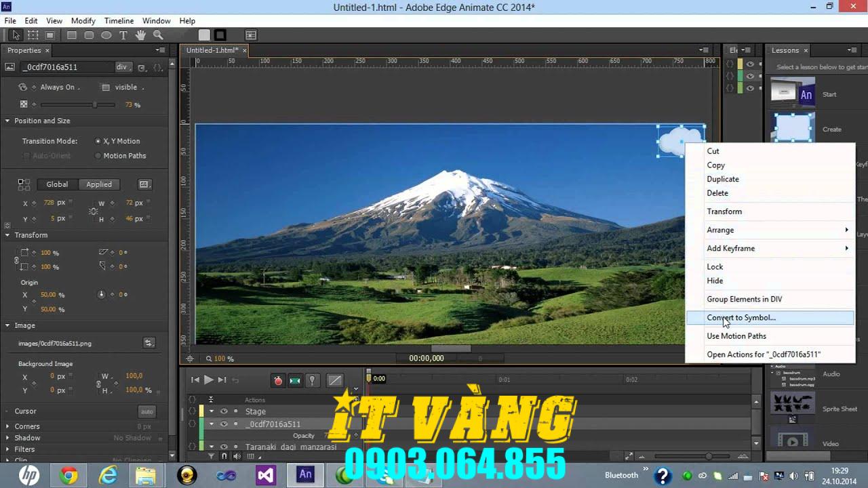Select the Ellipse drawing tool
868x488 pixels.
(x=107, y=35)
